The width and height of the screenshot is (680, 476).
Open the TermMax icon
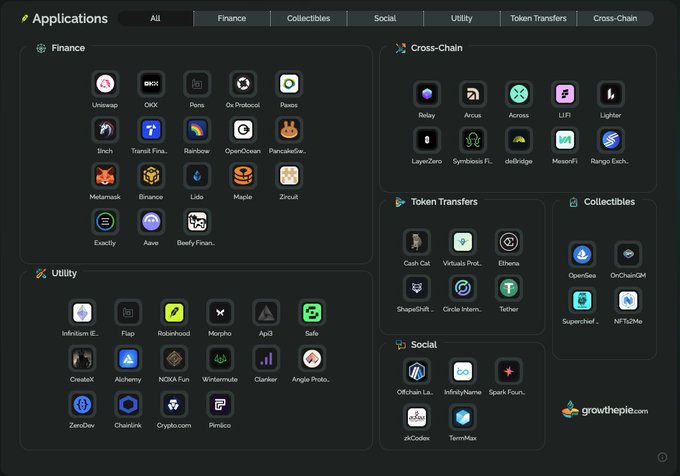tap(463, 417)
